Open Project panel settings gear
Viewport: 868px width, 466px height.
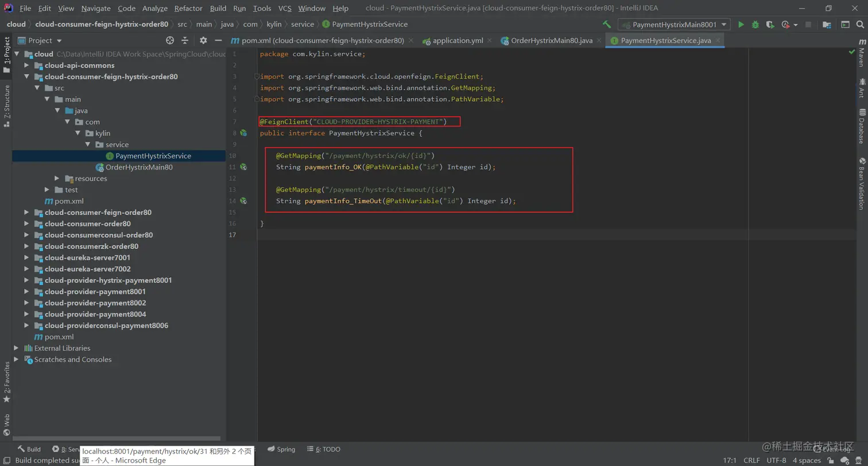click(x=203, y=40)
